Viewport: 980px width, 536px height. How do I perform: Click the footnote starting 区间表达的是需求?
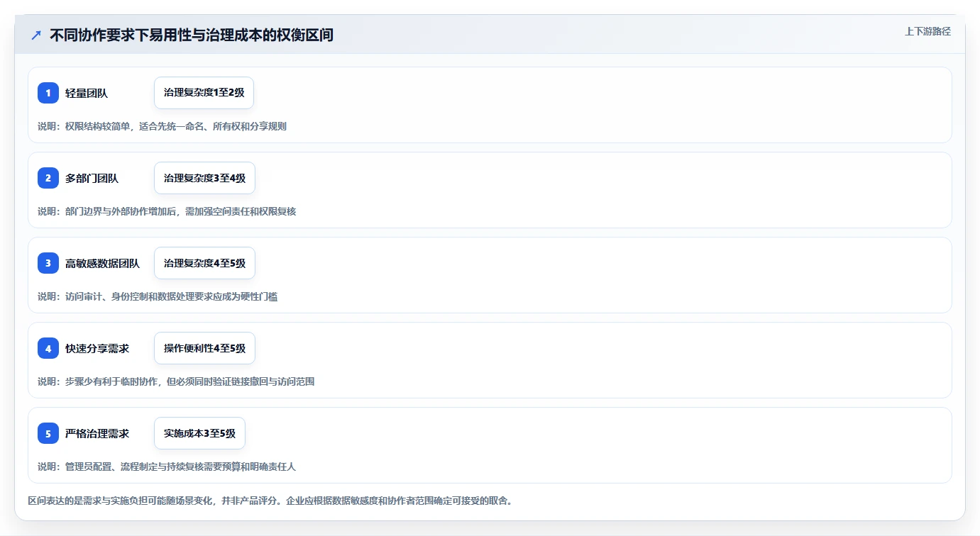(x=270, y=501)
